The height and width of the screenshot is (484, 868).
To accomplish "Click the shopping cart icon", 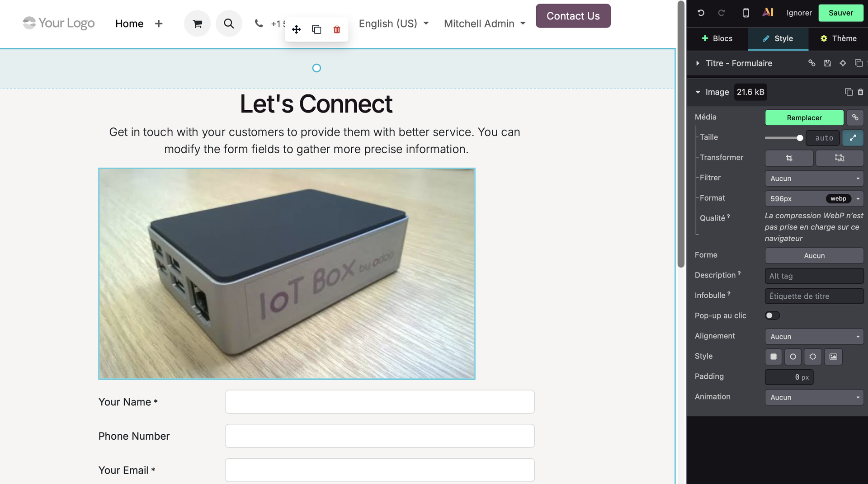I will 197,23.
